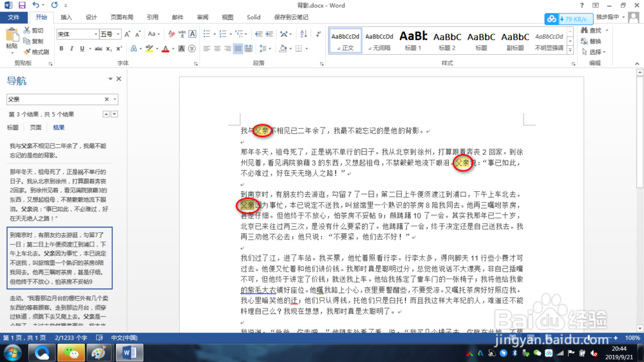Apply the 标题 1 heading style
644x362 pixels.
pyautogui.click(x=413, y=41)
